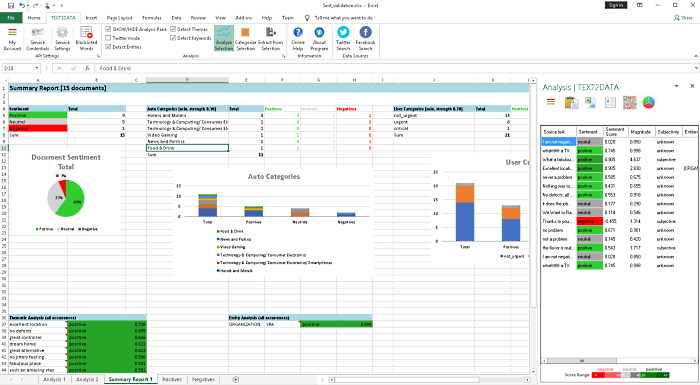Redo action in quick access toolbar
This screenshot has height=385, width=700.
tap(36, 5)
